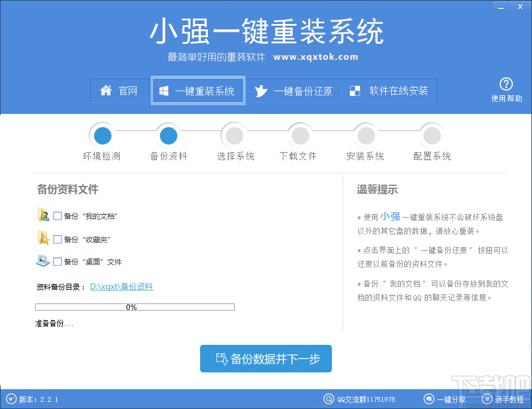Click the 收藏夹 starred folder icon

43,237
